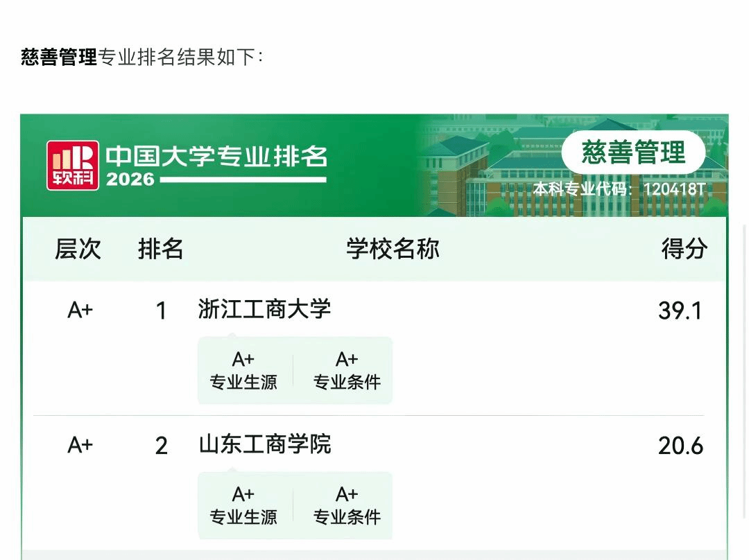Click the bold 慈善管理 heading text
This screenshot has width=749, height=560.
click(x=59, y=57)
